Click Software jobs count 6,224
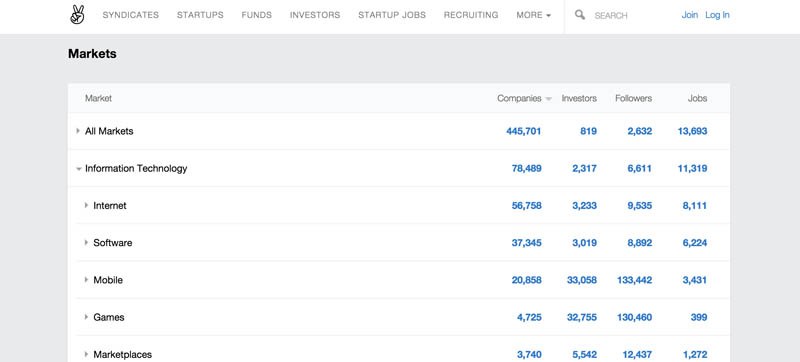Image resolution: width=800 pixels, height=362 pixels. [x=695, y=243]
